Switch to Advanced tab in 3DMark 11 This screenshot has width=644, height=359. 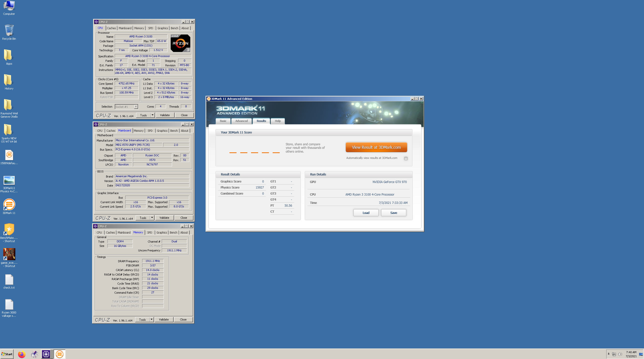(x=242, y=121)
